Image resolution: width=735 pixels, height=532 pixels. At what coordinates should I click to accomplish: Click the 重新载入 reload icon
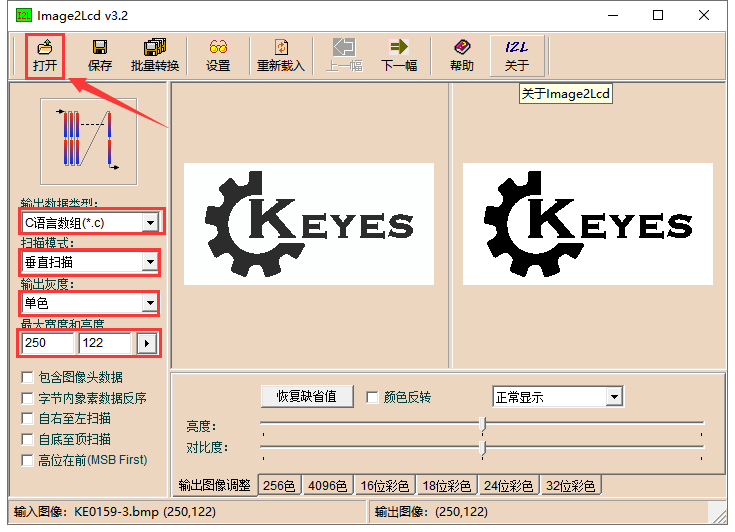tap(281, 56)
